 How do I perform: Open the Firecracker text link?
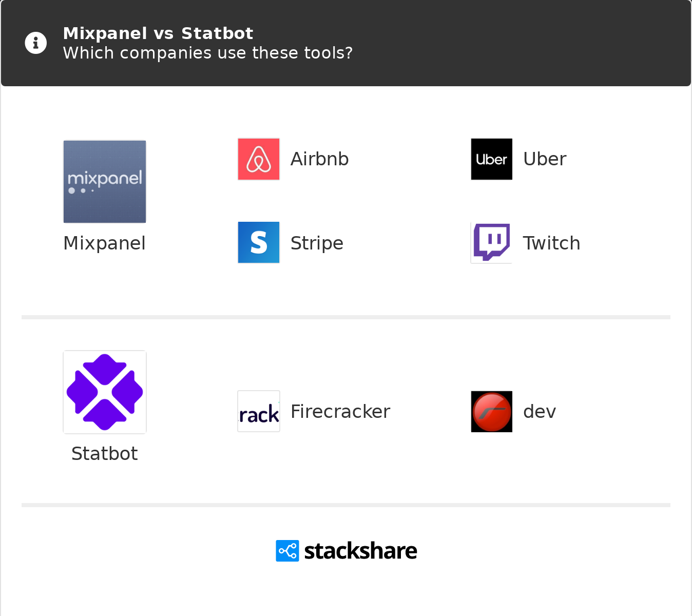coord(340,412)
